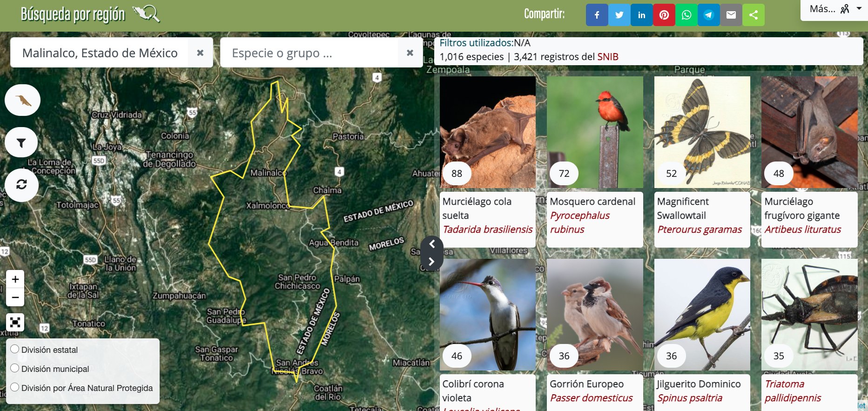Select División estatal option
Image resolution: width=868 pixels, height=411 pixels.
(x=15, y=349)
